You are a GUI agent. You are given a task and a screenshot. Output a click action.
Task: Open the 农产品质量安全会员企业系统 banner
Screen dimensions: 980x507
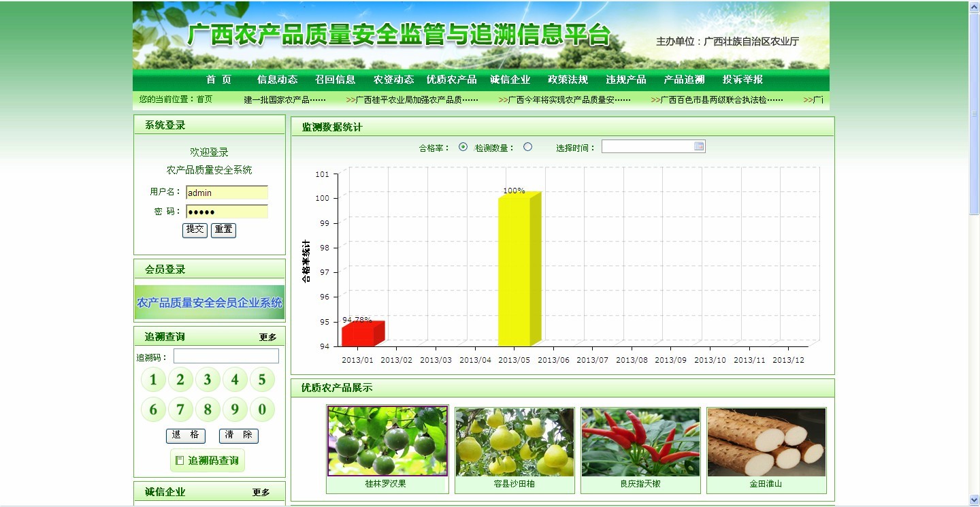point(209,301)
